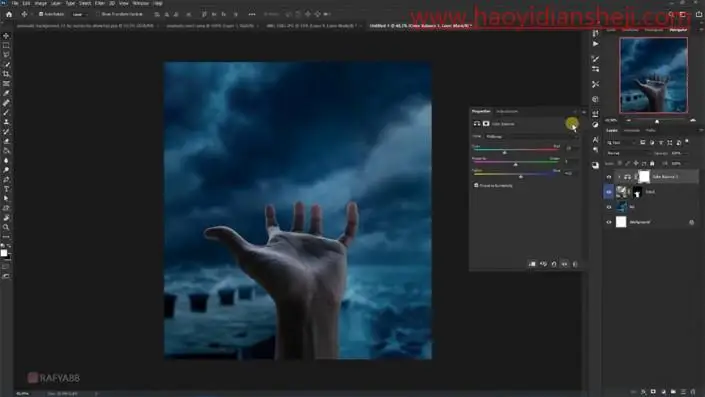The image size is (705, 397).
Task: Click delete layer trash icon at Layers bottom
Action: (693, 392)
